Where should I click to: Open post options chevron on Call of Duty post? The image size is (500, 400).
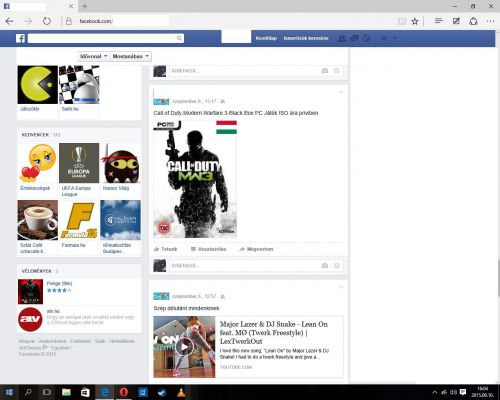(341, 92)
